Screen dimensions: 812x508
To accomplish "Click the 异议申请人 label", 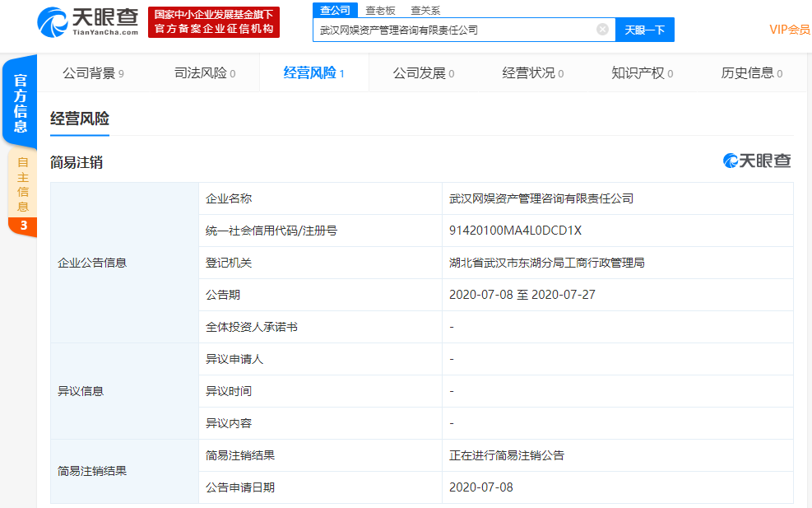I will coord(234,359).
